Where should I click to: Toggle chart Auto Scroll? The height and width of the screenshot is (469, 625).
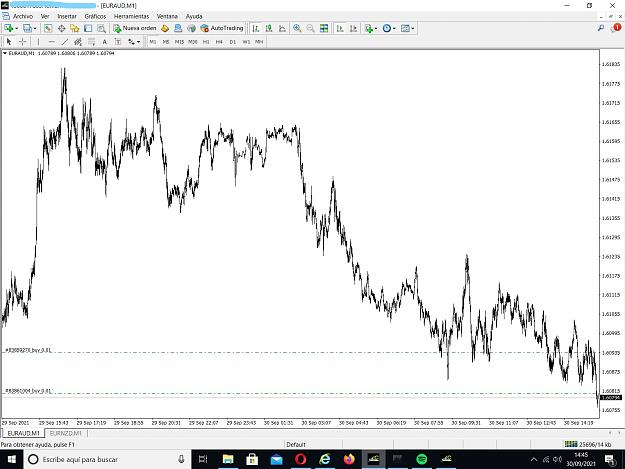(x=340, y=28)
